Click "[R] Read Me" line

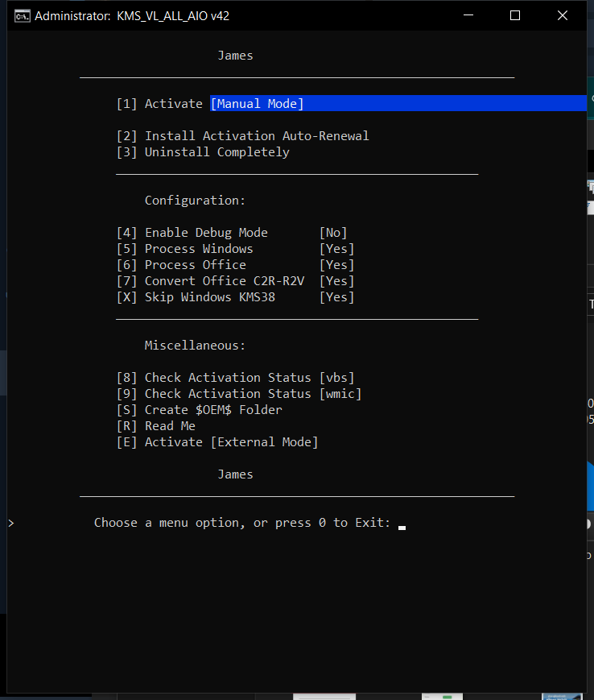pos(155,426)
